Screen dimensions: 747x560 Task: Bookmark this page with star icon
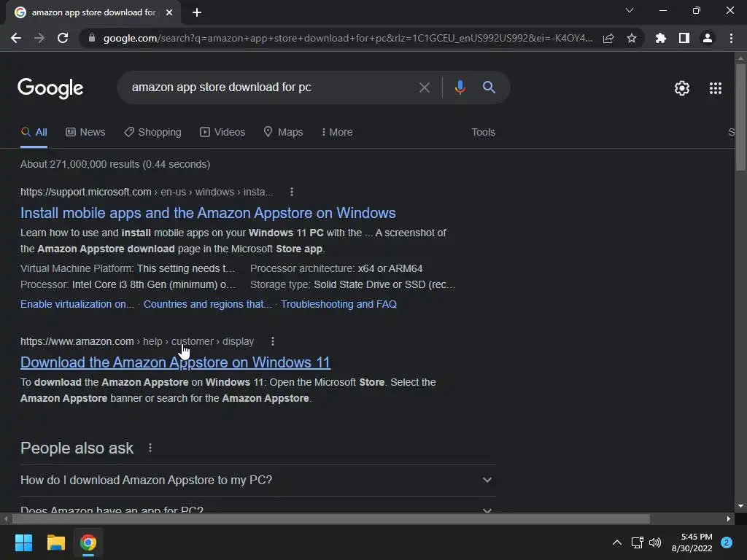point(632,38)
